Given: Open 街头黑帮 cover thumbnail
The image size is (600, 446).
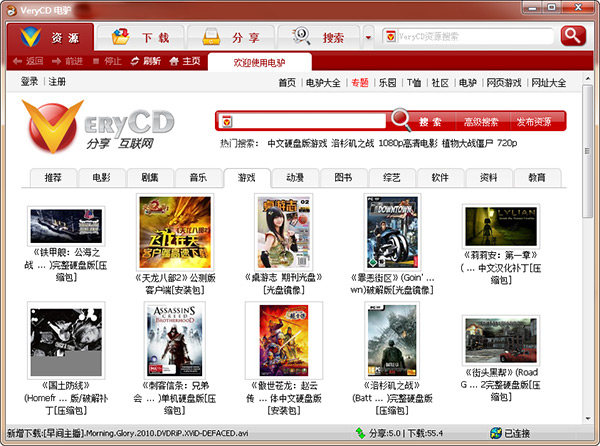Looking at the screenshot, I should [x=501, y=340].
